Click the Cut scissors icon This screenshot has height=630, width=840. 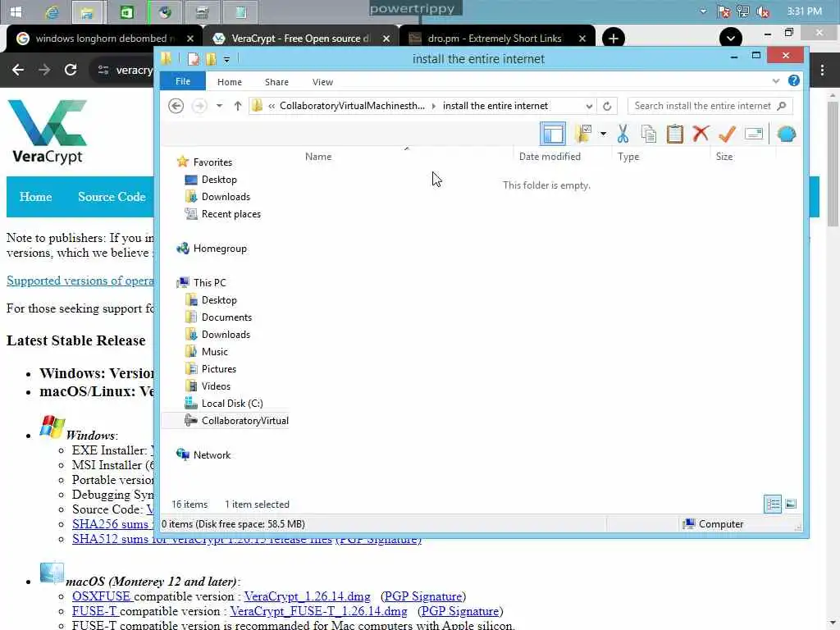(x=623, y=134)
